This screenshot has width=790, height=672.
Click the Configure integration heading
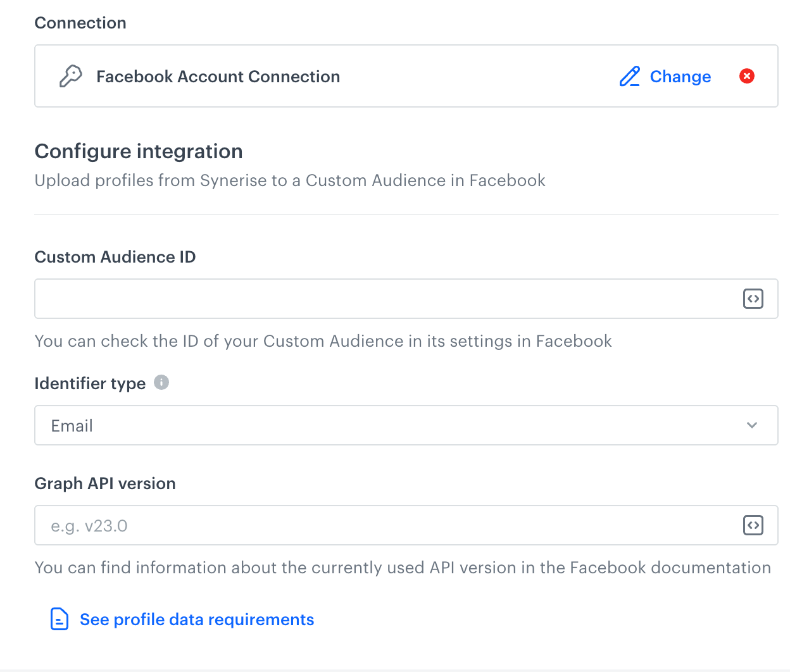tap(139, 151)
